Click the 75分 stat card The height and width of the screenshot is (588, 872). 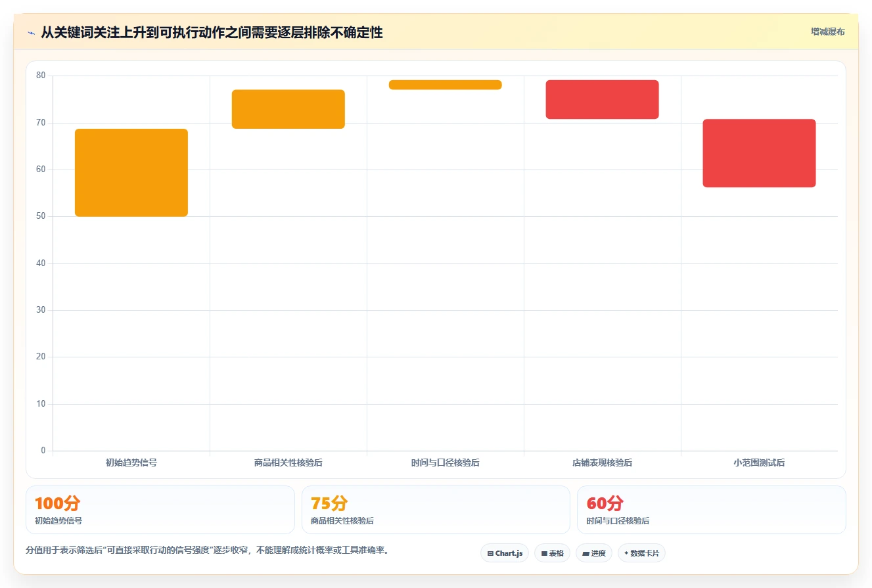(x=436, y=510)
